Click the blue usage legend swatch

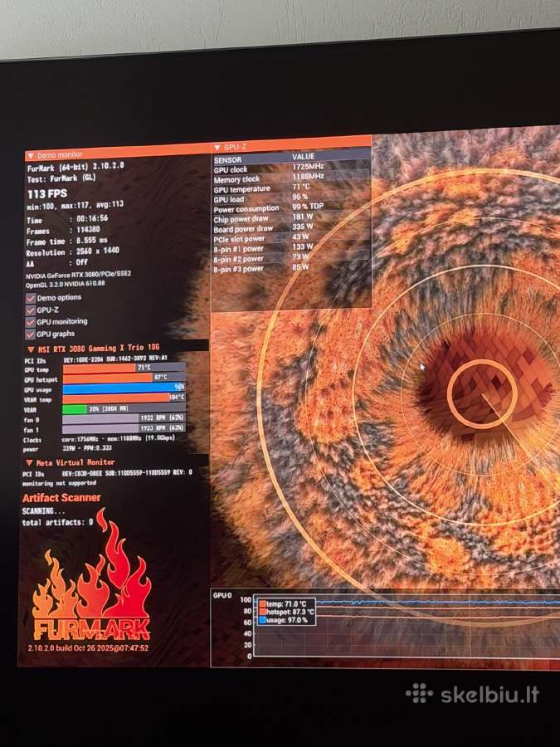pyautogui.click(x=262, y=620)
